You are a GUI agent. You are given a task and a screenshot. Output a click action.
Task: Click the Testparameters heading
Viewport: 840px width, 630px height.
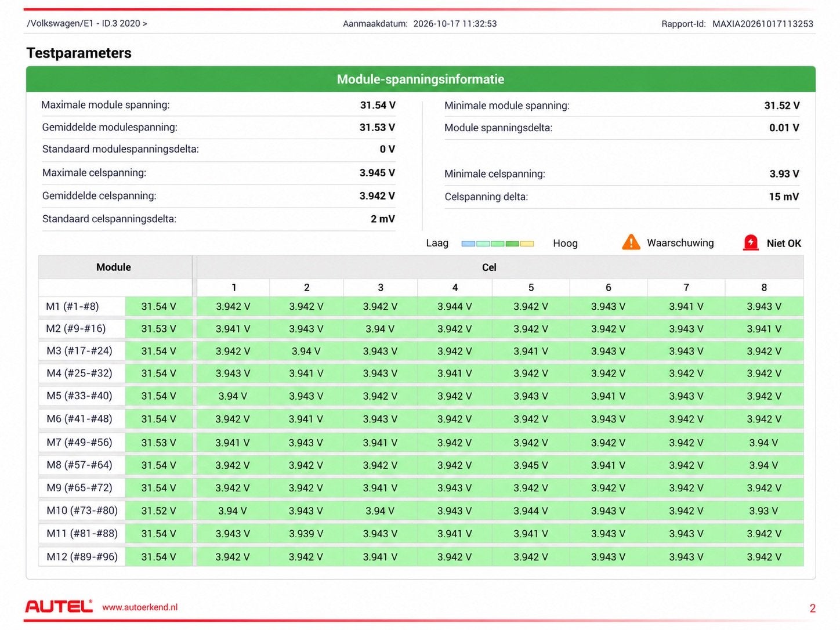point(79,53)
